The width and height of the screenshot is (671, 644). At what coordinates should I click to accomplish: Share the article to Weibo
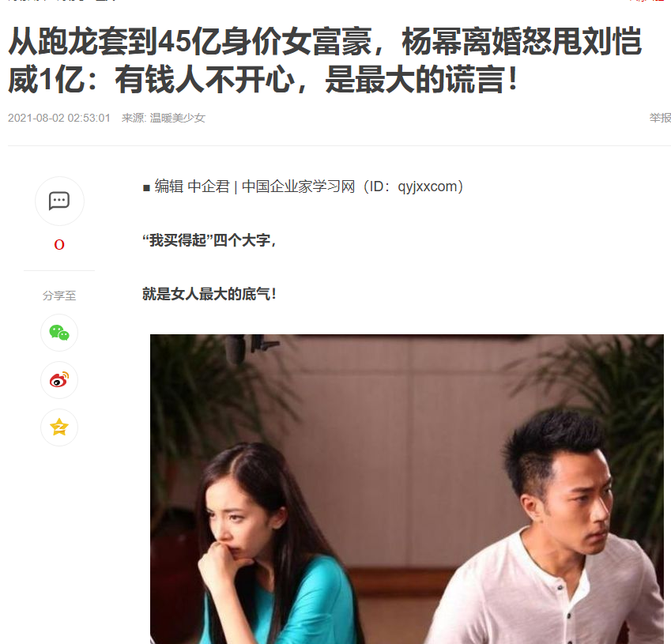[x=59, y=380]
